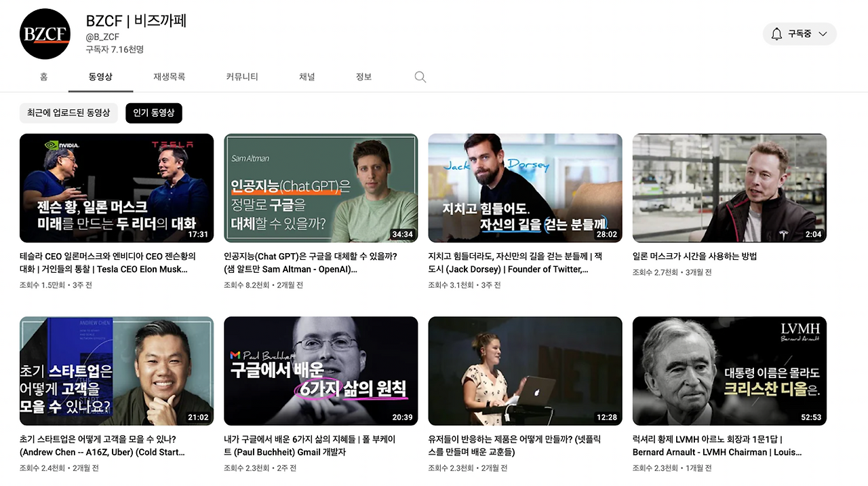Click the 34:34 duration badge

click(402, 234)
